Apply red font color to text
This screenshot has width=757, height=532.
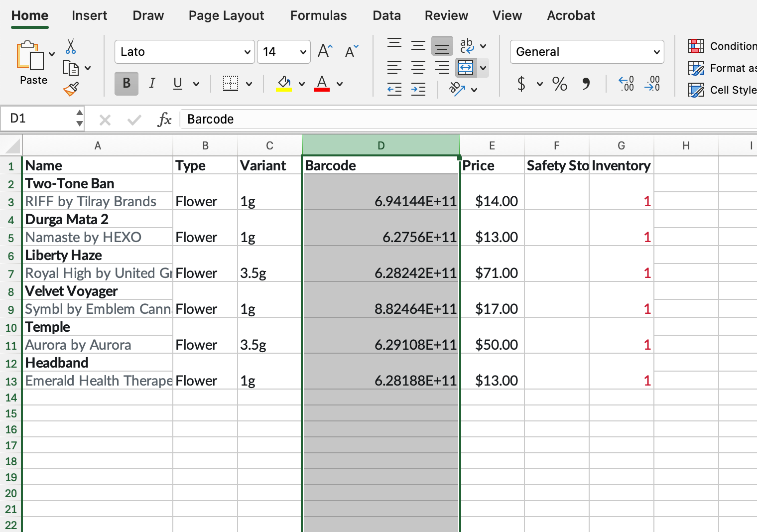(x=322, y=83)
